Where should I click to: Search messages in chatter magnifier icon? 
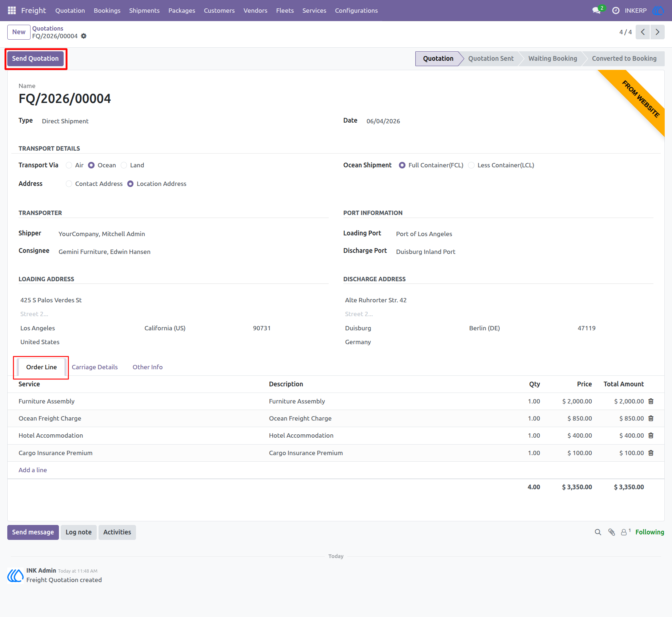coord(598,532)
